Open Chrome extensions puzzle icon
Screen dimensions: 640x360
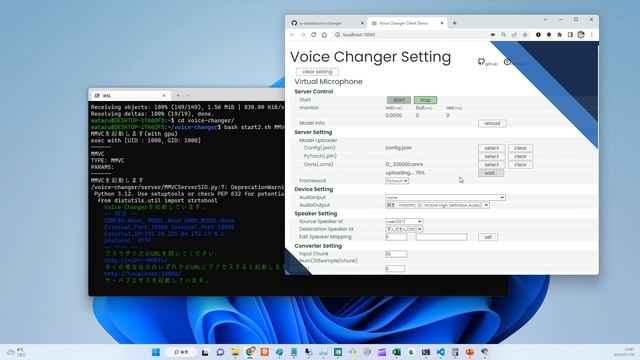click(x=560, y=35)
